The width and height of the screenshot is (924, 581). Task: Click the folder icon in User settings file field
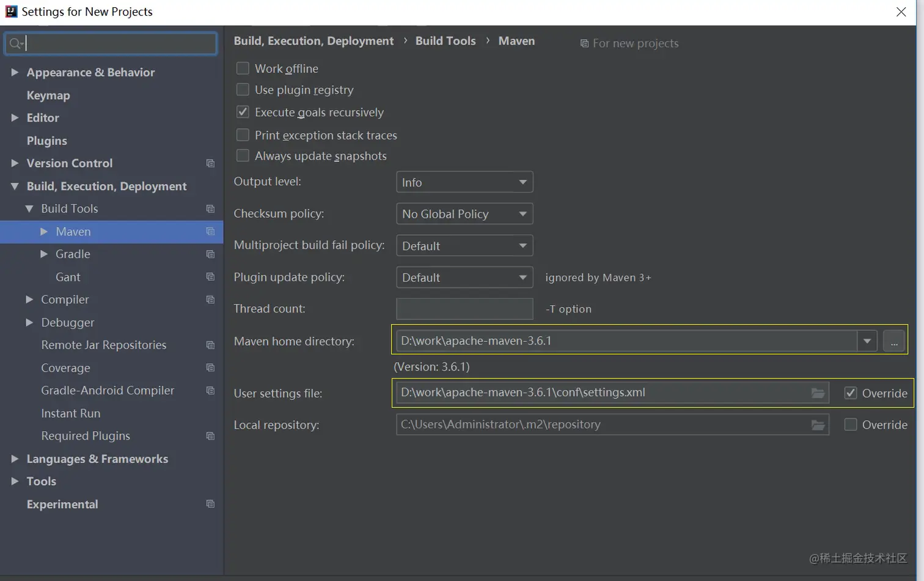(x=818, y=393)
